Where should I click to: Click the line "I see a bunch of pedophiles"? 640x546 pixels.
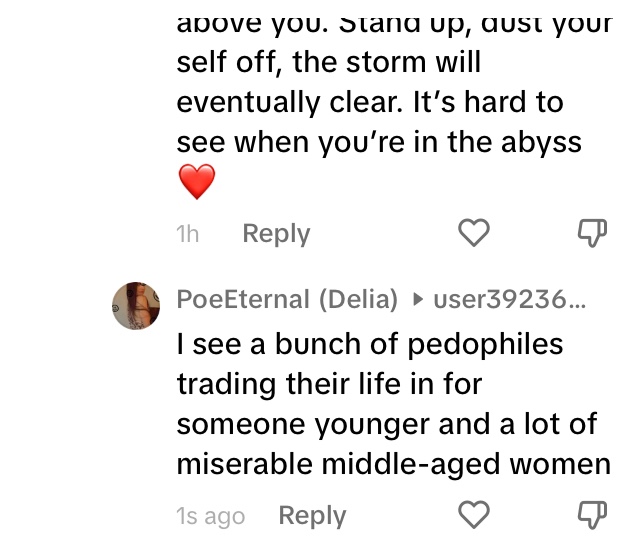[x=370, y=345]
